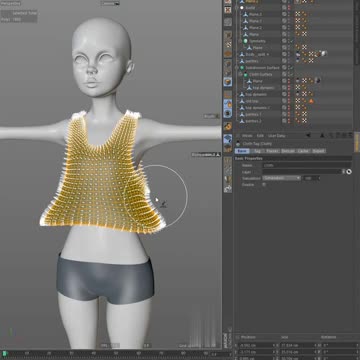
Task: Switch to the Forces tab
Action: [x=272, y=151]
